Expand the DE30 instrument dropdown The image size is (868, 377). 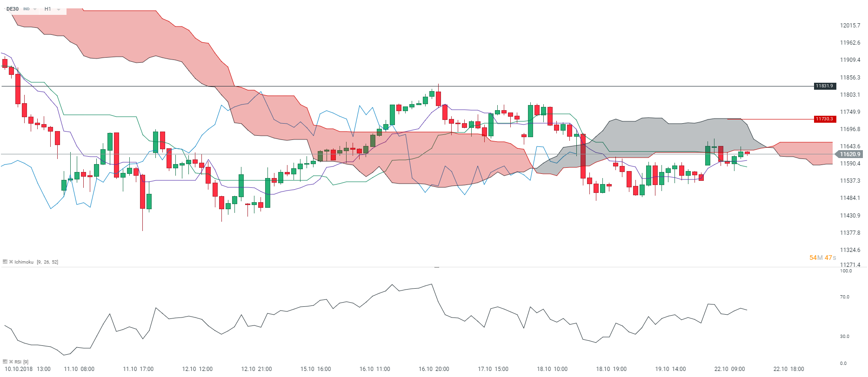(35, 9)
